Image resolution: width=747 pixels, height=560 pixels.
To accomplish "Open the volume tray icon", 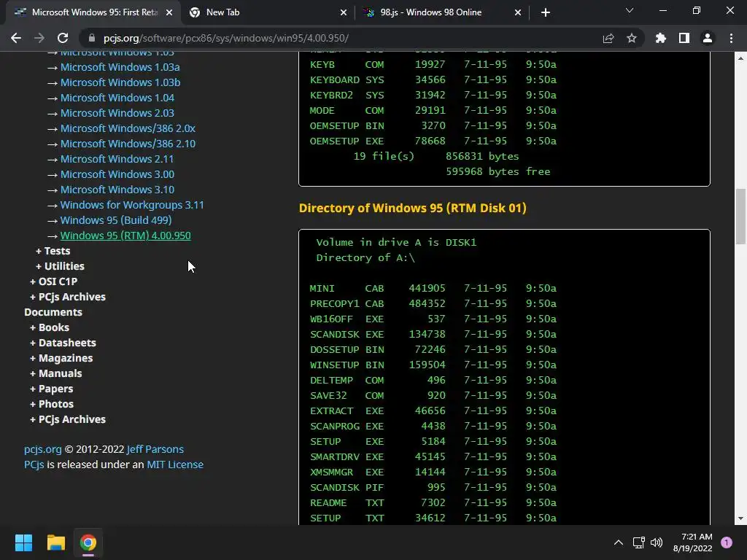I will click(x=657, y=542).
